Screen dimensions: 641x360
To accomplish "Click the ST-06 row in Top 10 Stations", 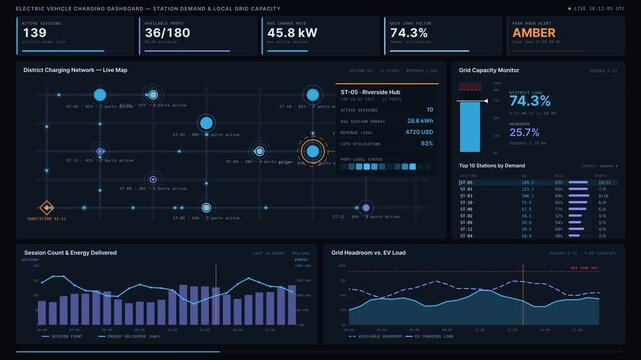I will point(538,209).
